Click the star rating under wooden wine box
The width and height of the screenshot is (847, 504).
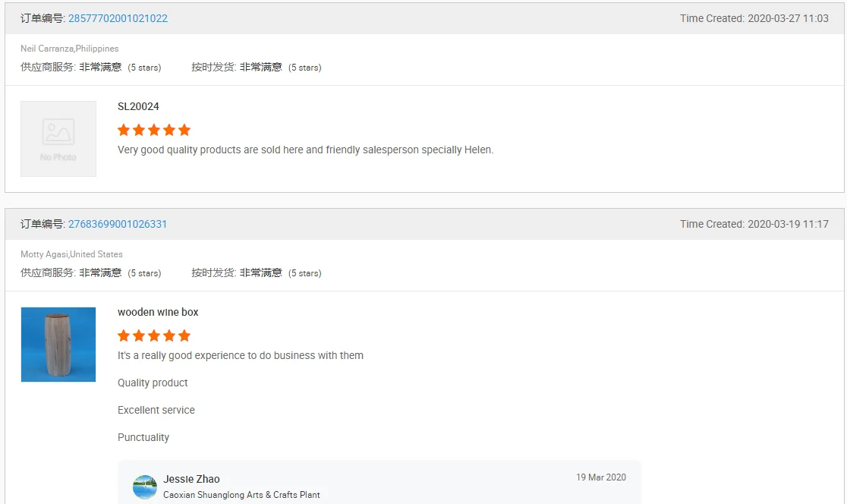(154, 335)
